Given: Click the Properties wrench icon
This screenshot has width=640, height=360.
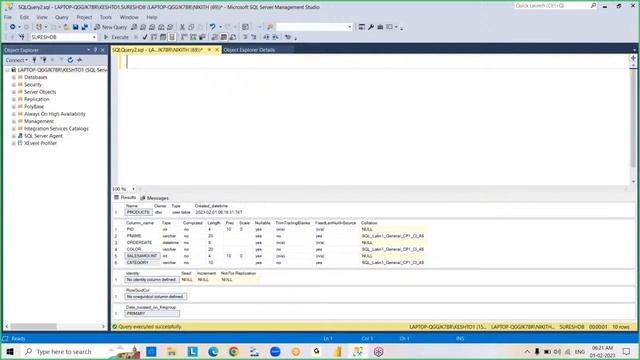Looking at the screenshot, I should click(x=371, y=27).
